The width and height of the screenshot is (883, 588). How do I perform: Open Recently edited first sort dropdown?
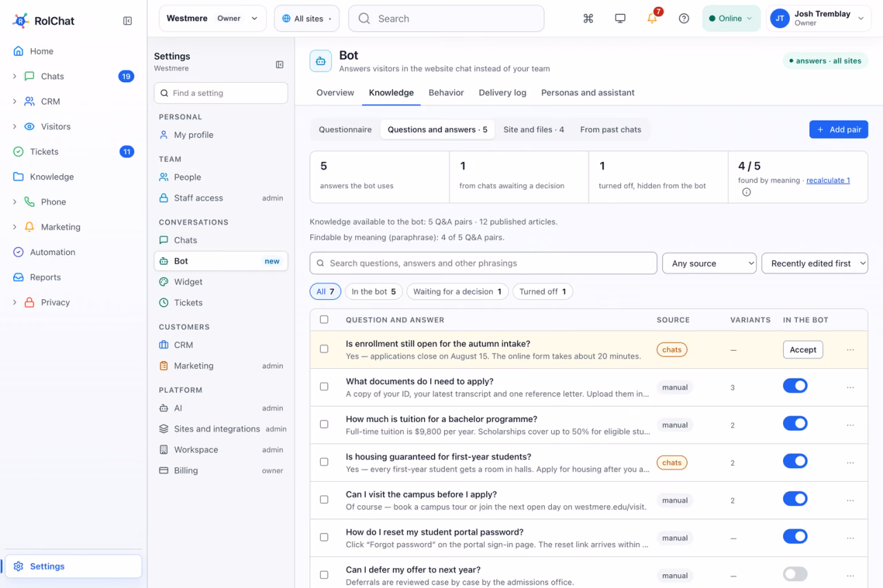[815, 263]
